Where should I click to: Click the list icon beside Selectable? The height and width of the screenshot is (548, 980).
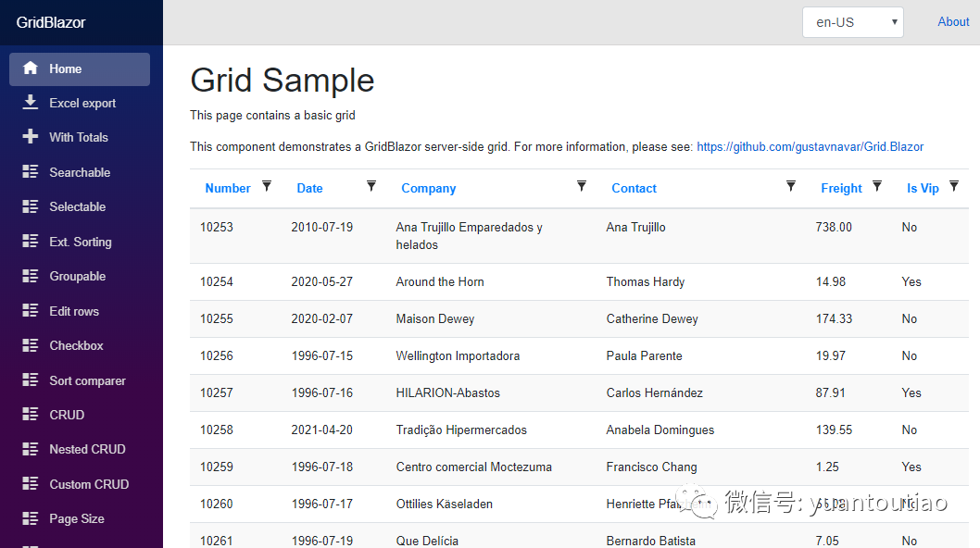[x=30, y=206]
